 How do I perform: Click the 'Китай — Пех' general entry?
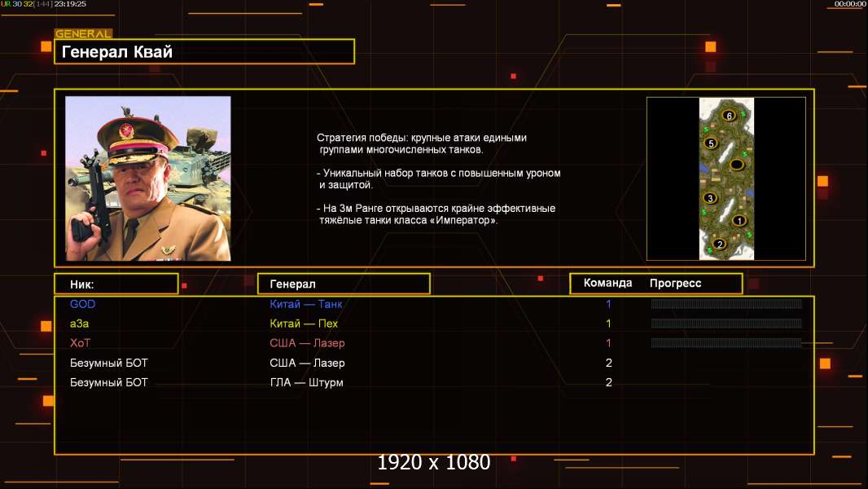(304, 324)
